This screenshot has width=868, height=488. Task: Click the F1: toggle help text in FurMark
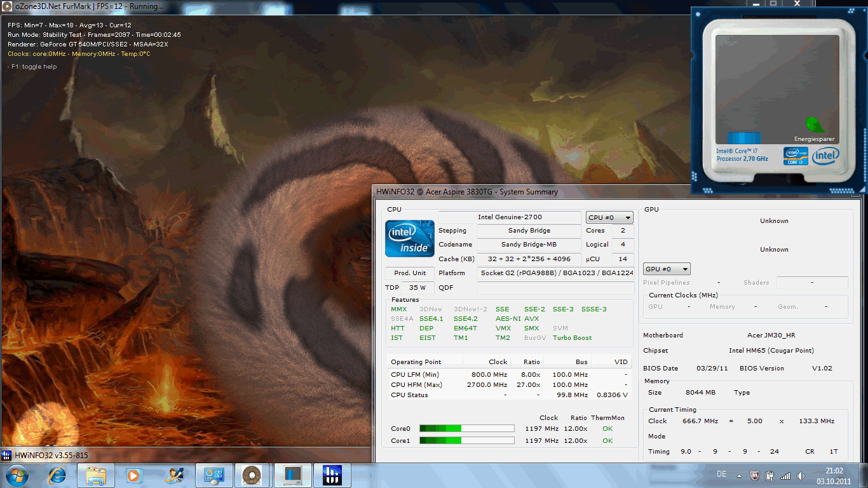click(x=32, y=66)
